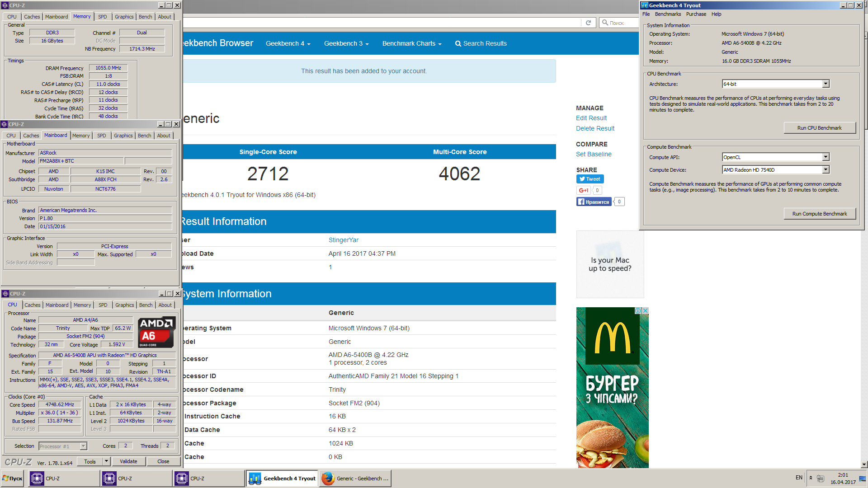Switch to Geekbench 4 Tryout in taskbar
Viewport: 868px width, 488px height.
tap(282, 479)
